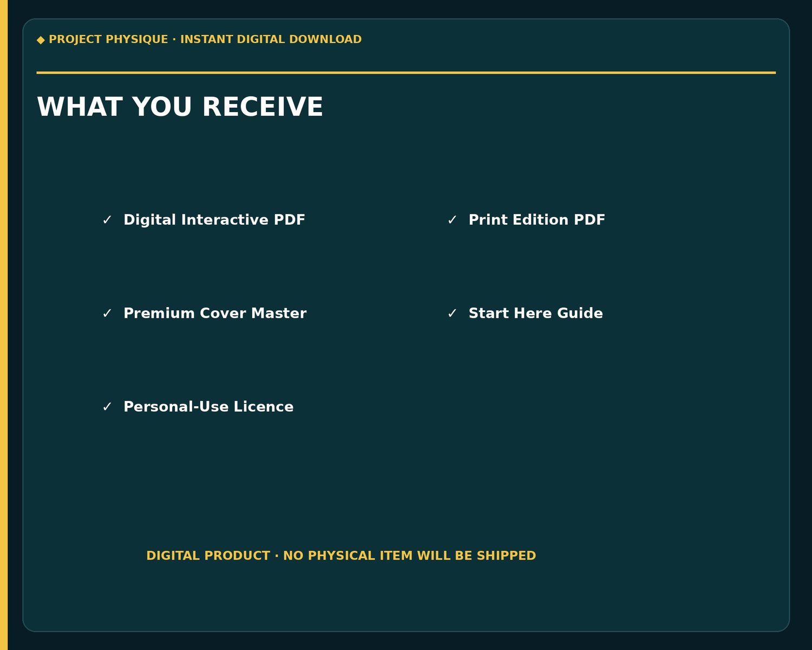Click checkmark beside Digital Interactive PDF

(107, 220)
